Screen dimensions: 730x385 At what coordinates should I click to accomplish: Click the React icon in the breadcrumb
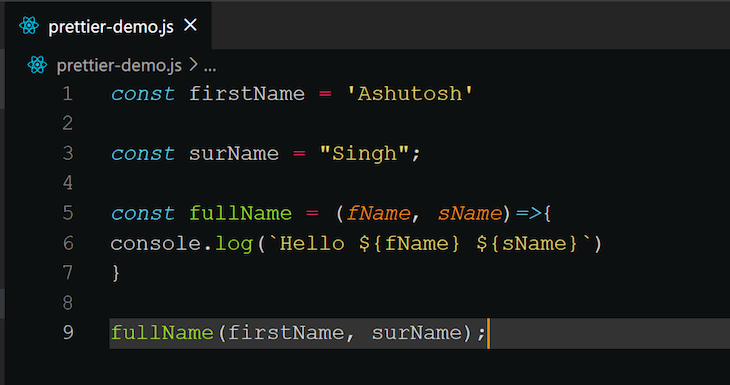(x=37, y=65)
